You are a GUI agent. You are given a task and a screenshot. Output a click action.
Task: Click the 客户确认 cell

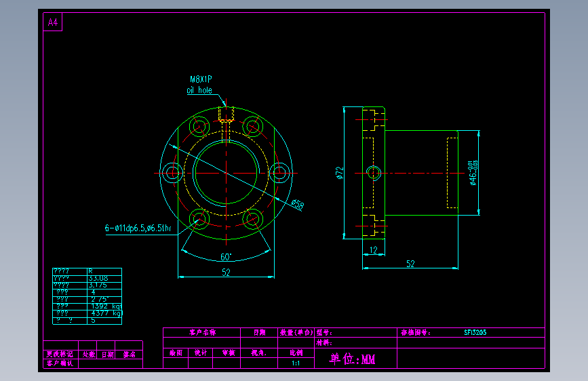click(x=60, y=363)
